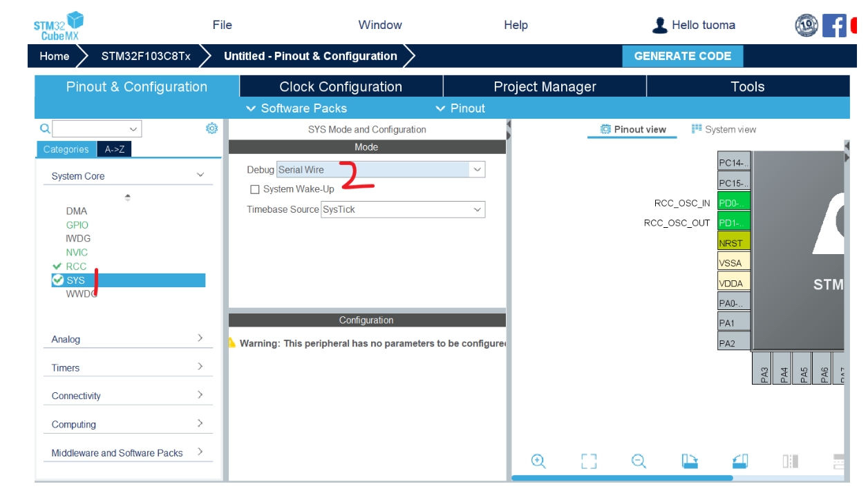Viewport: 868px width, 502px height.
Task: Click the fit-to-screen icon
Action: (589, 461)
